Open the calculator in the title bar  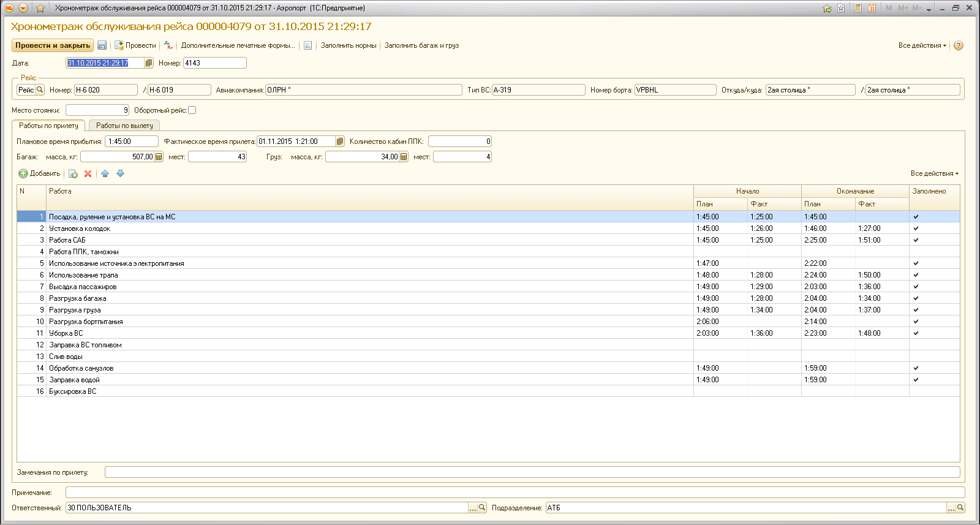tap(858, 8)
